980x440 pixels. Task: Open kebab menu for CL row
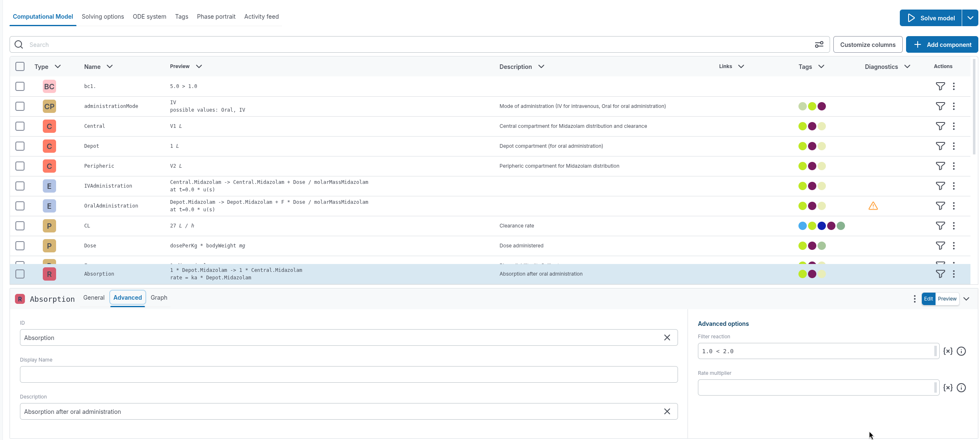point(954,226)
